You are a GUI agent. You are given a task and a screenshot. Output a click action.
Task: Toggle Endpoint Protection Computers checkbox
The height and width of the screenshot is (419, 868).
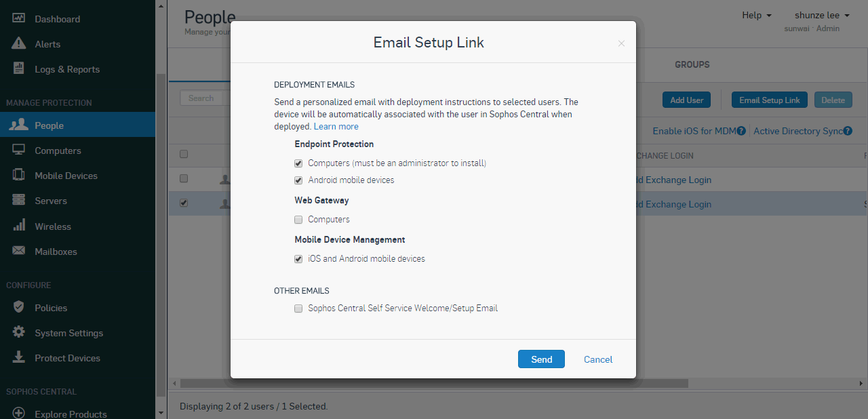pos(298,163)
